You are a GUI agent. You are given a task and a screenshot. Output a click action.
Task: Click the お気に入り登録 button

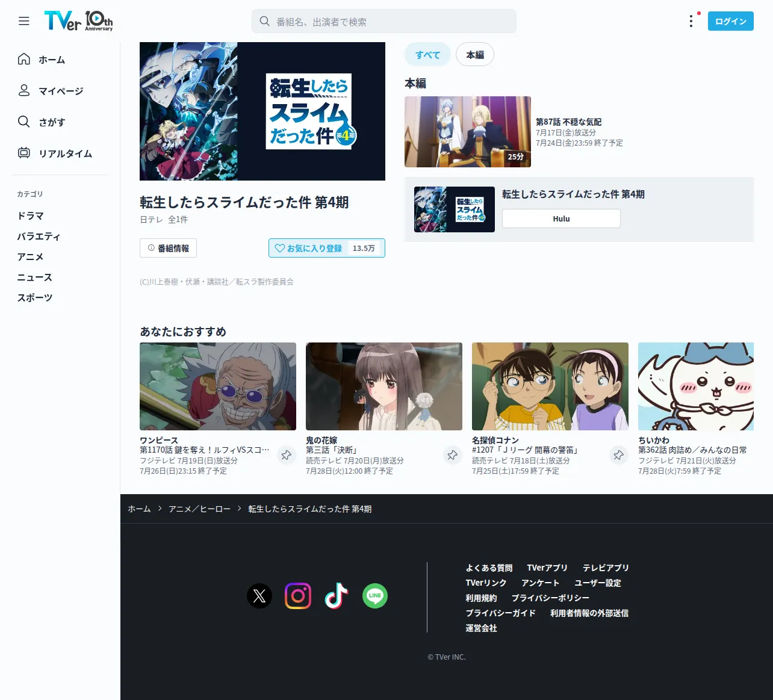click(327, 248)
